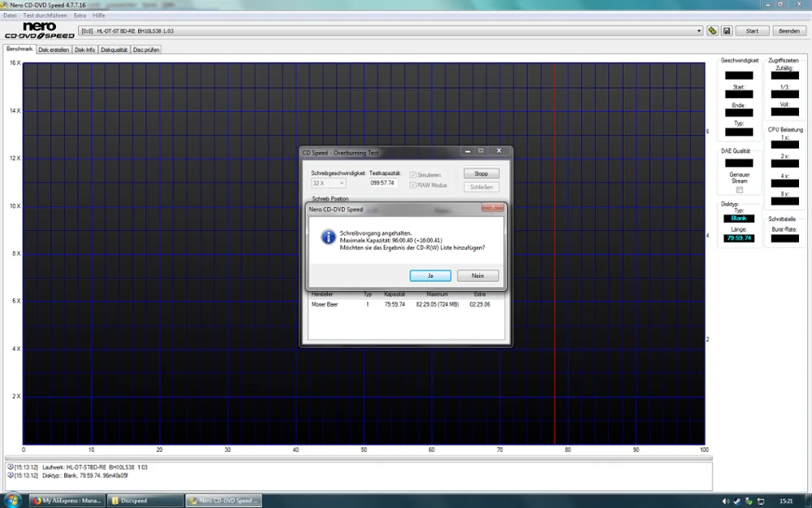Switch to the My AliExpress taskbar window
The image size is (812, 508).
[x=67, y=501]
